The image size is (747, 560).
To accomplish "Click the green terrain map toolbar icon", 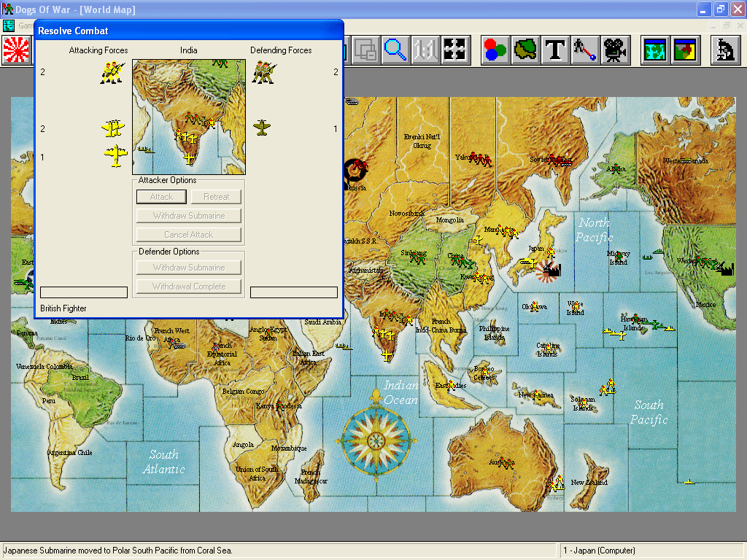I will (525, 50).
